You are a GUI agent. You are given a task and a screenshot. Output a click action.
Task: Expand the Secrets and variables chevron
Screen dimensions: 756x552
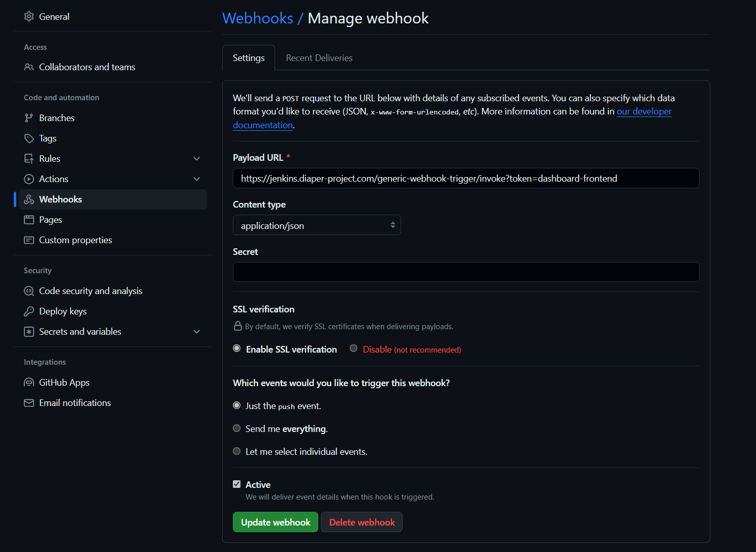click(197, 332)
